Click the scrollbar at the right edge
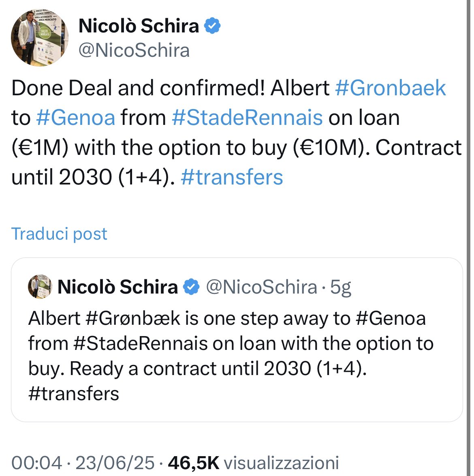The height and width of the screenshot is (476, 474). pyautogui.click(x=469, y=238)
